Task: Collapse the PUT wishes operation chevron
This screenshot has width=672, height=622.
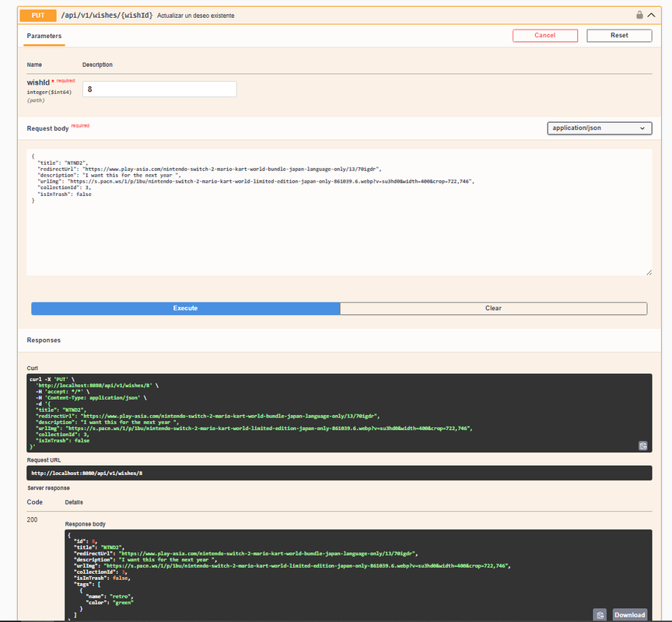Action: [x=651, y=15]
